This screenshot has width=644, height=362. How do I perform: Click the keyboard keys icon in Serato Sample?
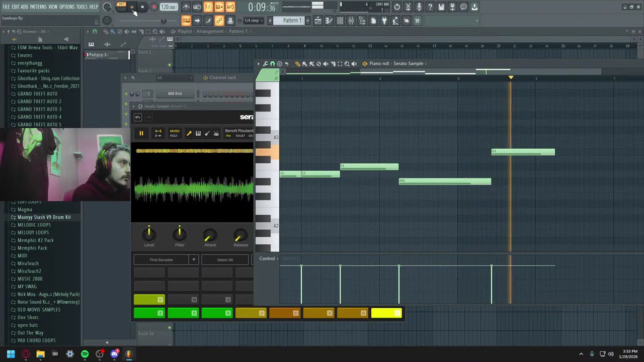tap(198, 133)
